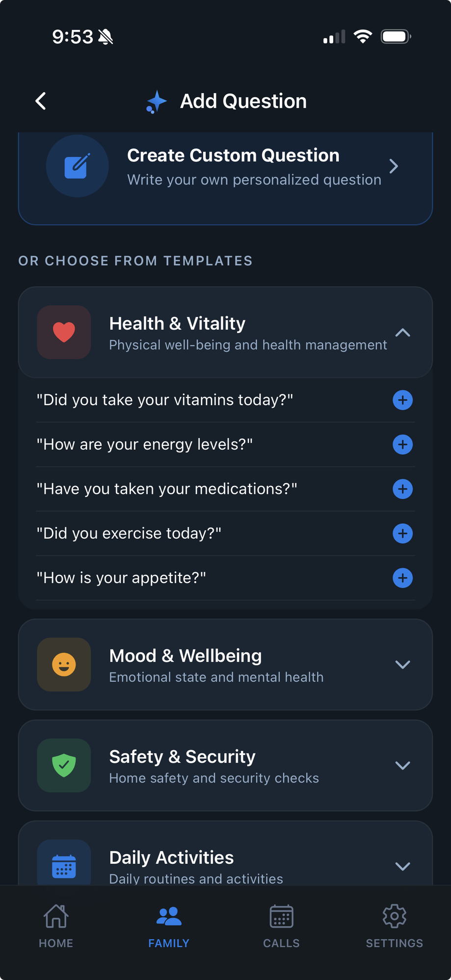Expand the Mood & Wellbeing section
Image resolution: width=451 pixels, height=980 pixels.
402,665
